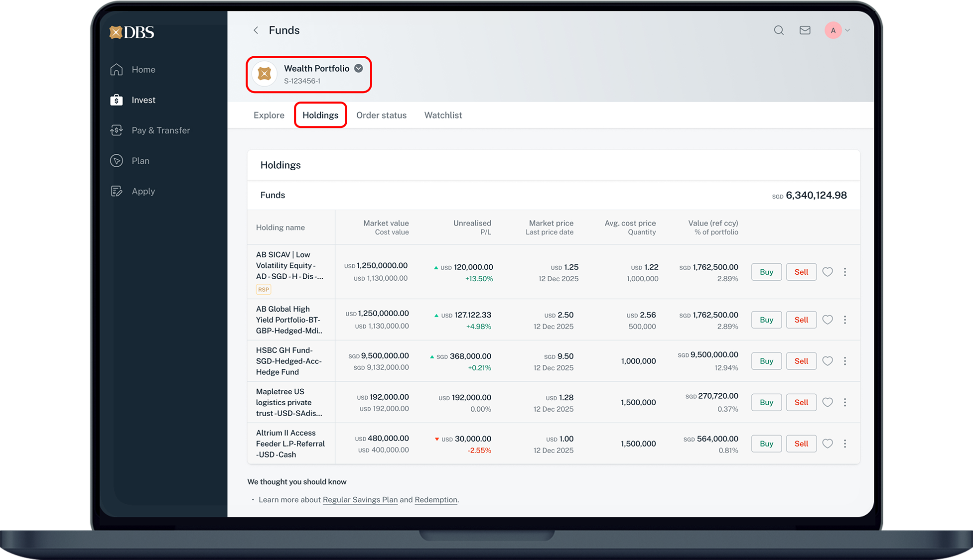Open the profile avatar dropdown arrow
This screenshot has height=560, width=973.
(847, 30)
